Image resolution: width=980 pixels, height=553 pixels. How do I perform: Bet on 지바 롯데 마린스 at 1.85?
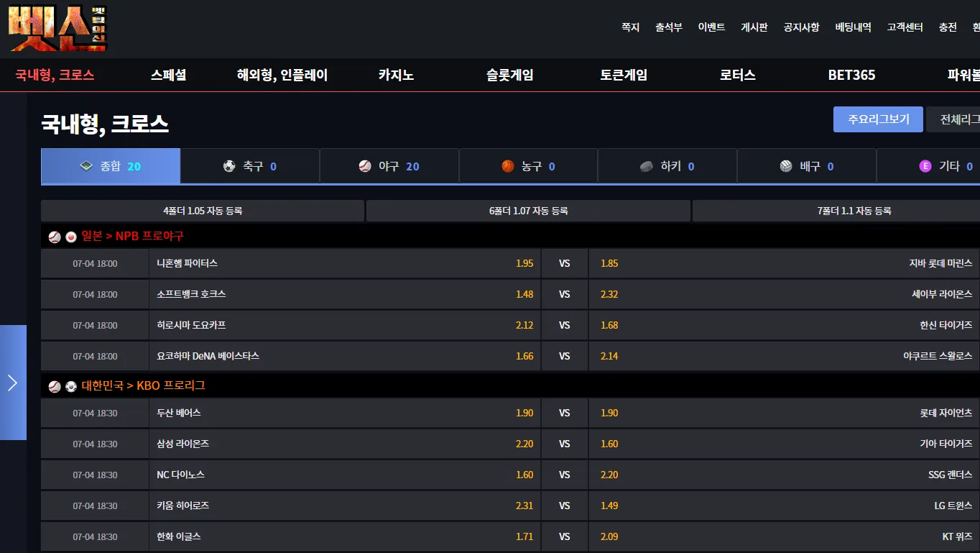tap(783, 263)
